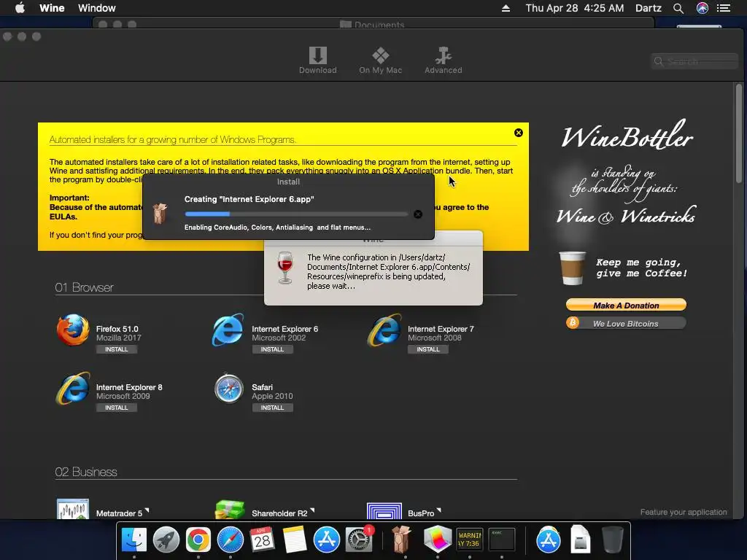Open the Apple menu
Screen dimensions: 747x560
[20, 8]
